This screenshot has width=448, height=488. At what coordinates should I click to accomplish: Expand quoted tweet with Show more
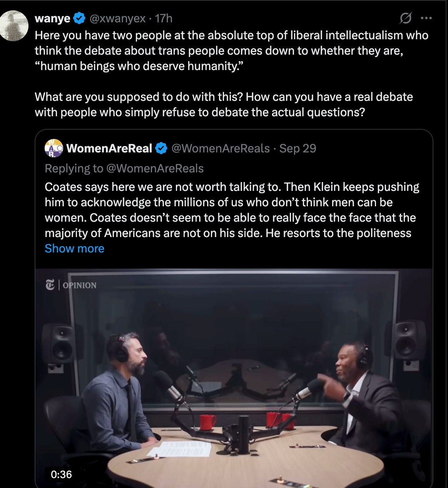(74, 248)
